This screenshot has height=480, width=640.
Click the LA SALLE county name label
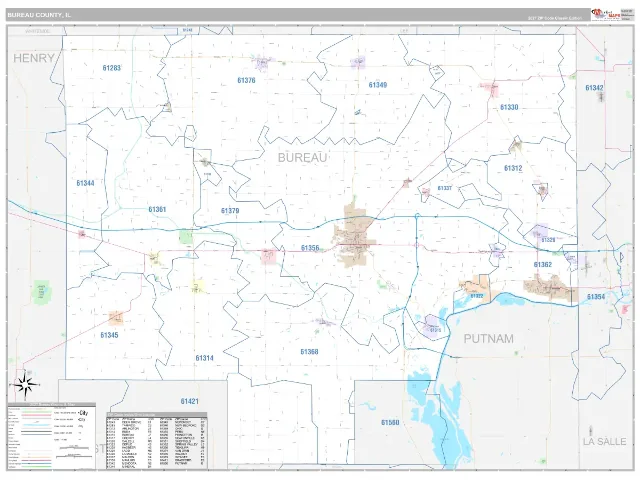click(x=604, y=442)
